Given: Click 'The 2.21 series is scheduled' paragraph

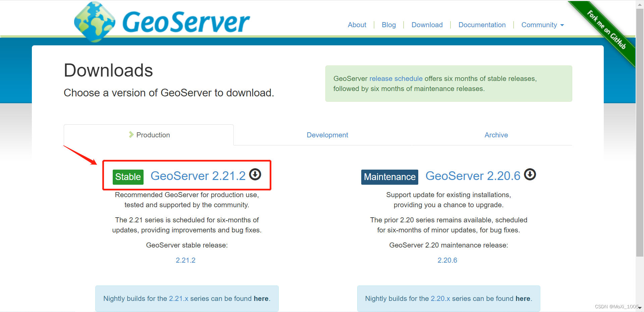Looking at the screenshot, I should (187, 225).
